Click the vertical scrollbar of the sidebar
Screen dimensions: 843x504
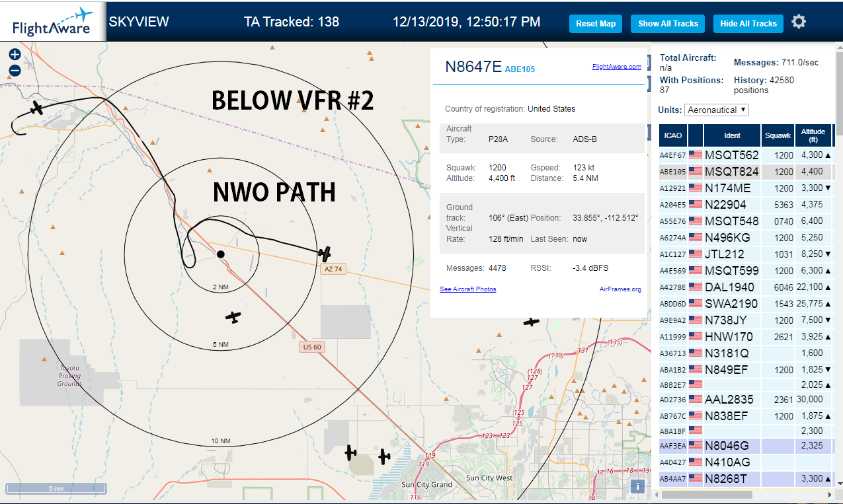[838, 92]
